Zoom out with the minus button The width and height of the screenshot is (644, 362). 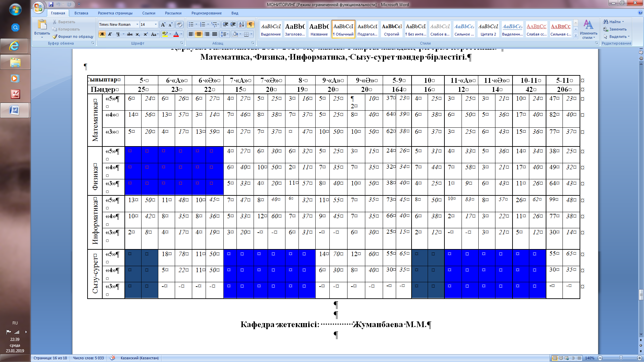coord(600,358)
